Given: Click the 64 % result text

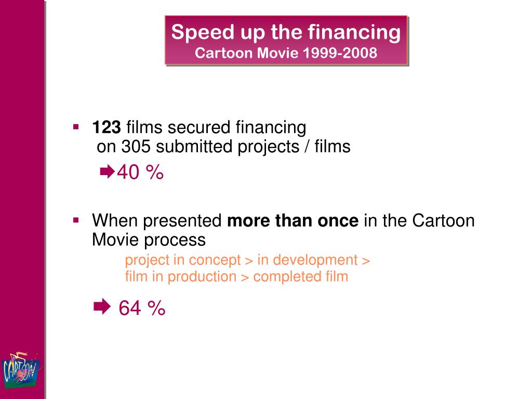Looking at the screenshot, I should (x=142, y=308).
